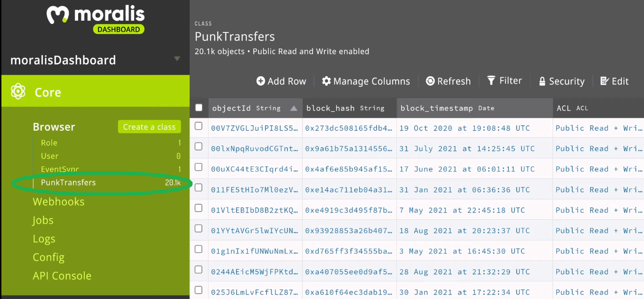644x299 pixels.
Task: Expand the moralisDashboard app dropdown arrow
Action: (177, 59)
